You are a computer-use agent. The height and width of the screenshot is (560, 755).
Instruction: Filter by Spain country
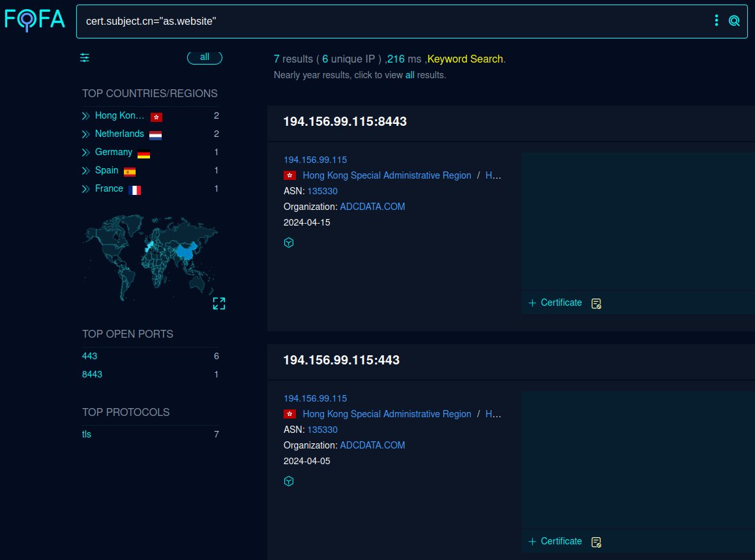pos(106,170)
